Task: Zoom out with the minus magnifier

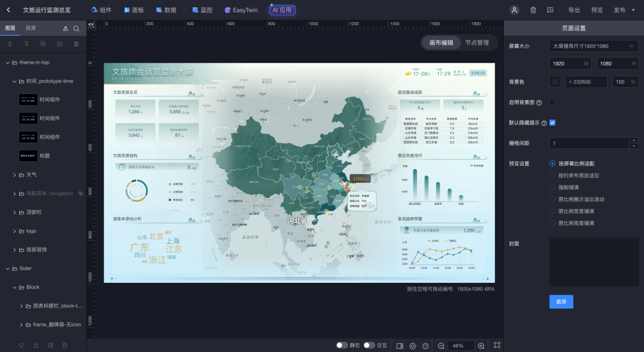Action: pyautogui.click(x=441, y=346)
